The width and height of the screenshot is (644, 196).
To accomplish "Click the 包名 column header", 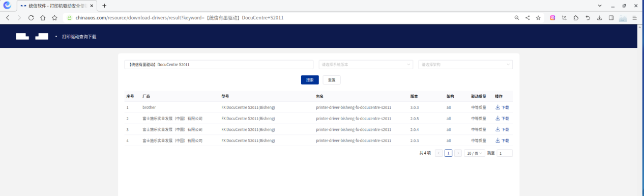I will point(319,96).
